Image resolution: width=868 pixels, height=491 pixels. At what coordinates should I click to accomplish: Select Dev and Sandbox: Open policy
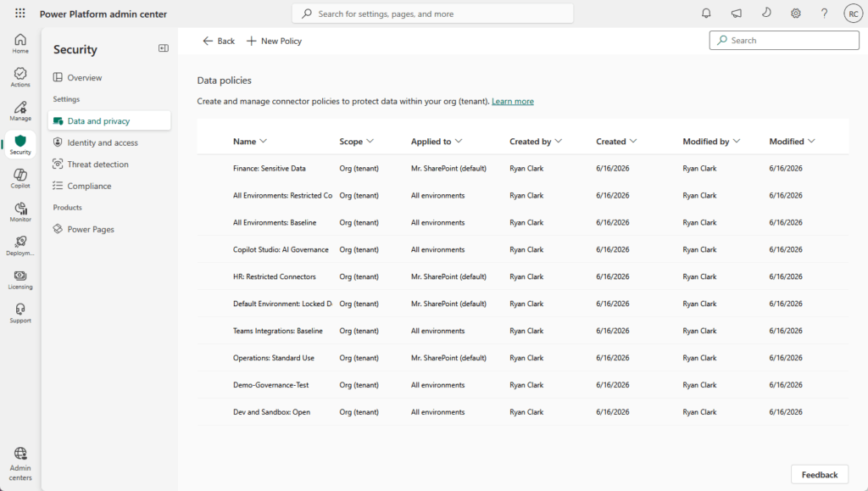(x=271, y=412)
